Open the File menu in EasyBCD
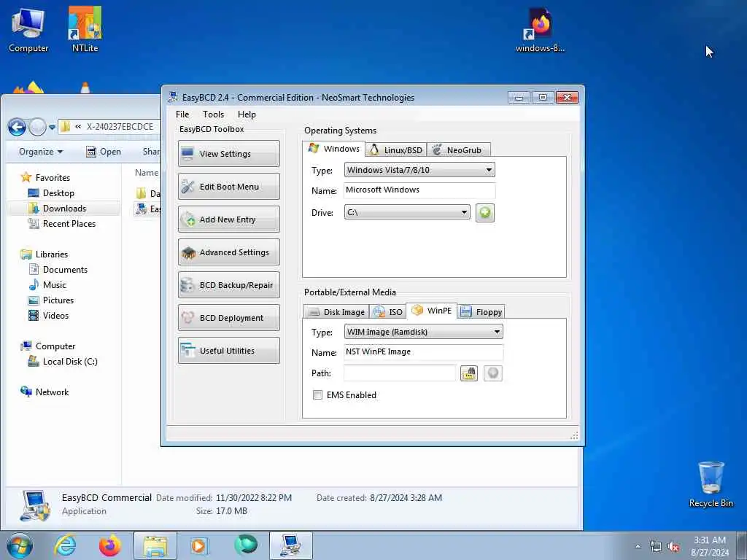The width and height of the screenshot is (747, 560). 182,114
